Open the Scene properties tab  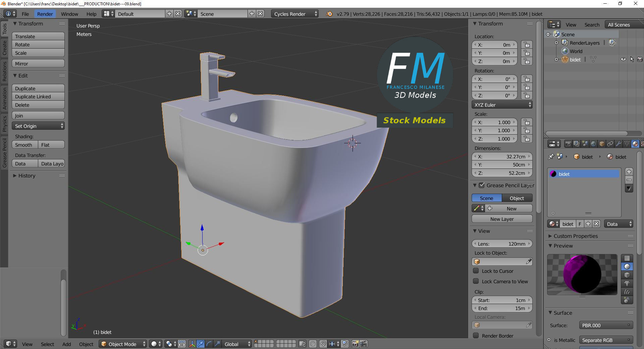pyautogui.click(x=585, y=144)
